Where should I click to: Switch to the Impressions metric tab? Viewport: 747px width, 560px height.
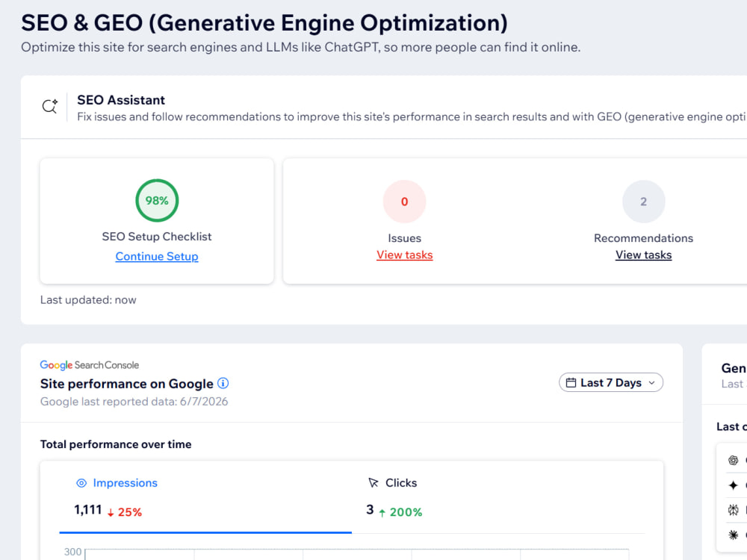[205, 497]
